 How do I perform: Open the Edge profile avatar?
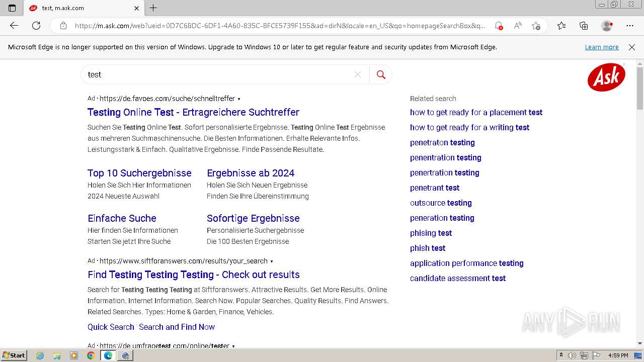click(607, 26)
